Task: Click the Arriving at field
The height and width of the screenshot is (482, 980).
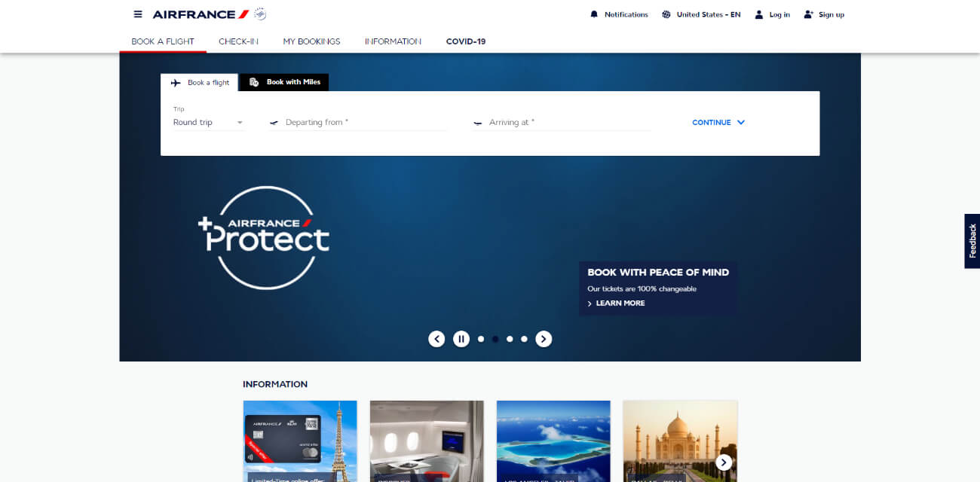Action: tap(562, 123)
